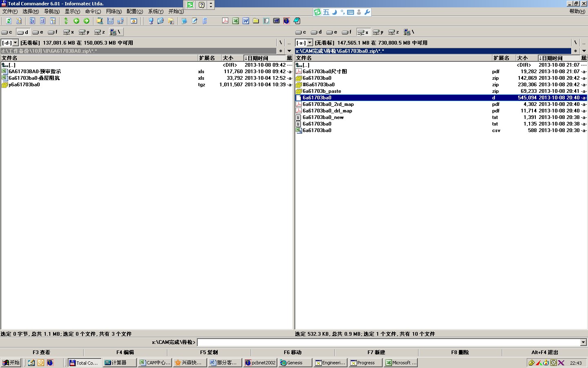Switch left panel to drive c

(7, 32)
